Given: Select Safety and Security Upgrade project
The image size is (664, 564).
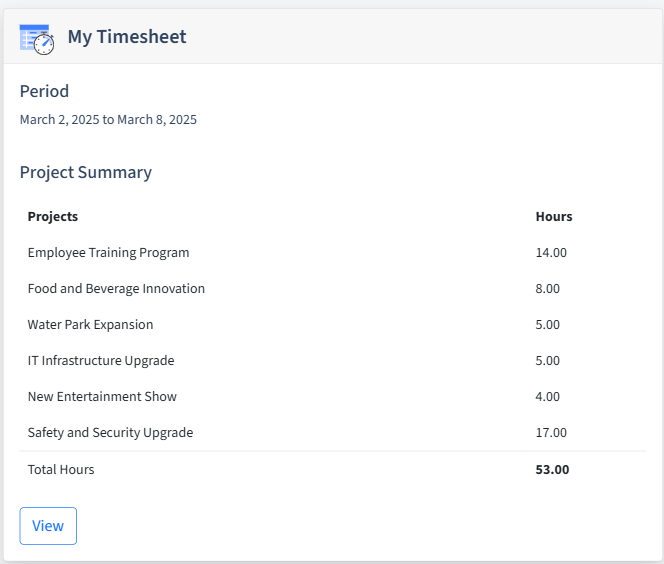Looking at the screenshot, I should point(110,432).
